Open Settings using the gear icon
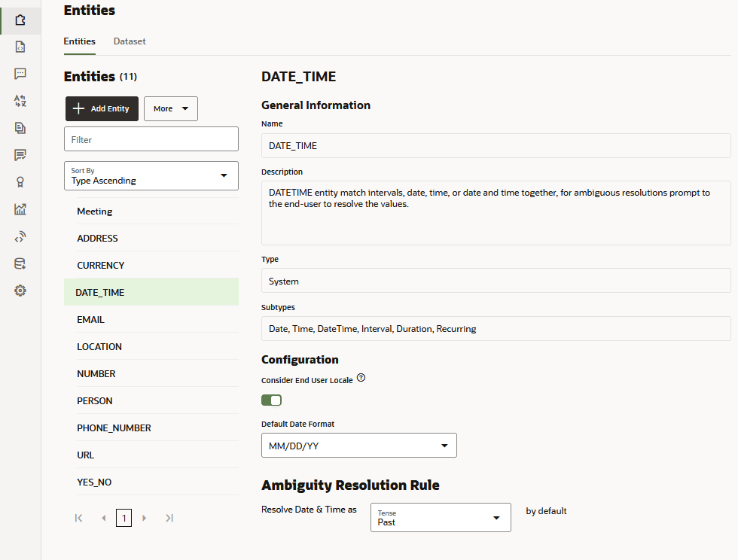The image size is (738, 560). click(20, 290)
